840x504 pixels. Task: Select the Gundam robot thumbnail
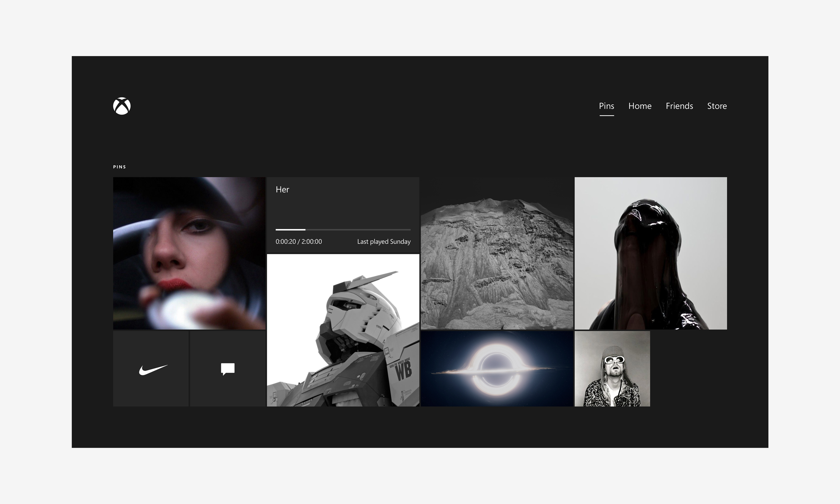tap(343, 330)
